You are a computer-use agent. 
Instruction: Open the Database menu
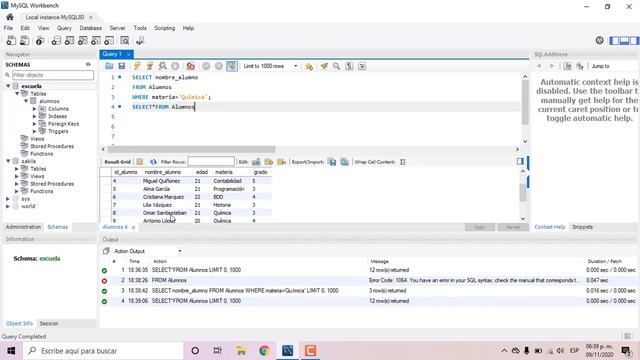(x=91, y=28)
